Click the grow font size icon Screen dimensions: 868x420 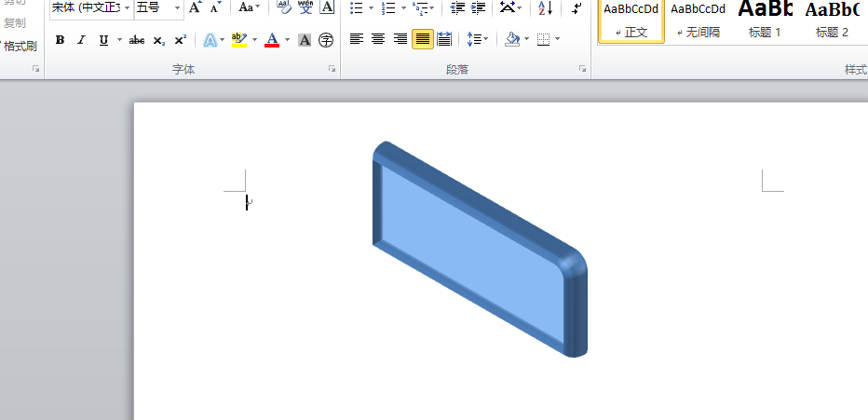195,7
